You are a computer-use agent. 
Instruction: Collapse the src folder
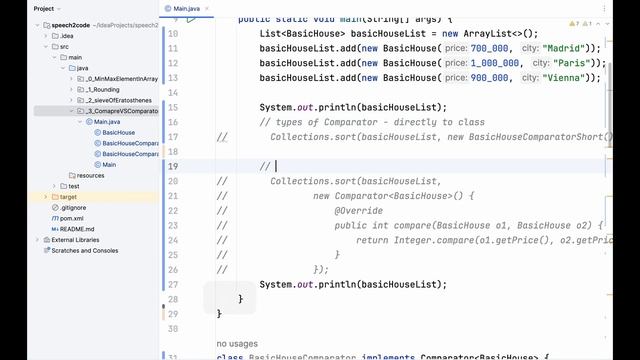click(x=46, y=47)
